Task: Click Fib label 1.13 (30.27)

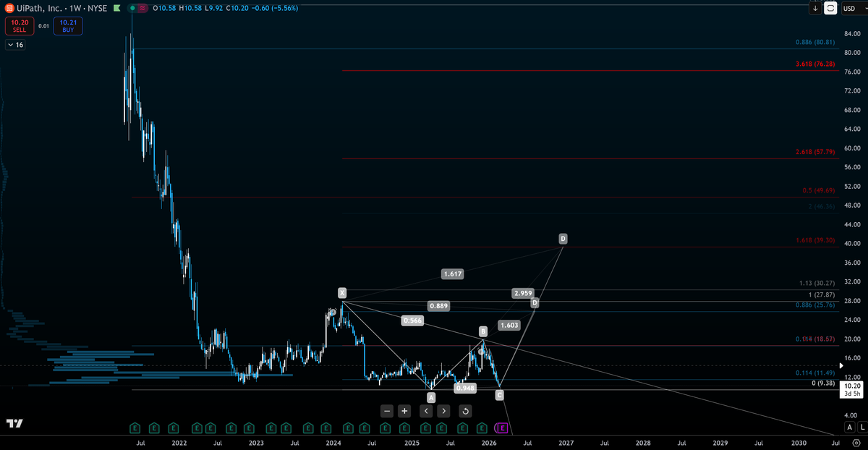Action: [817, 283]
